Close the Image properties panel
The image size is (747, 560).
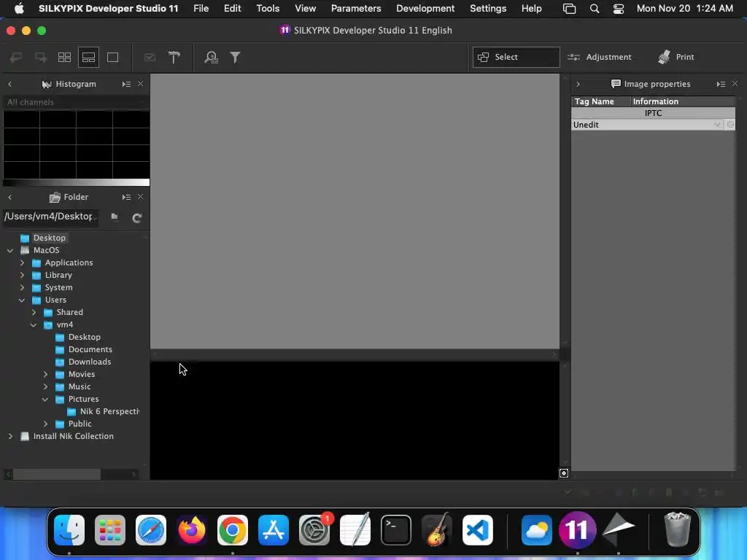(x=735, y=83)
